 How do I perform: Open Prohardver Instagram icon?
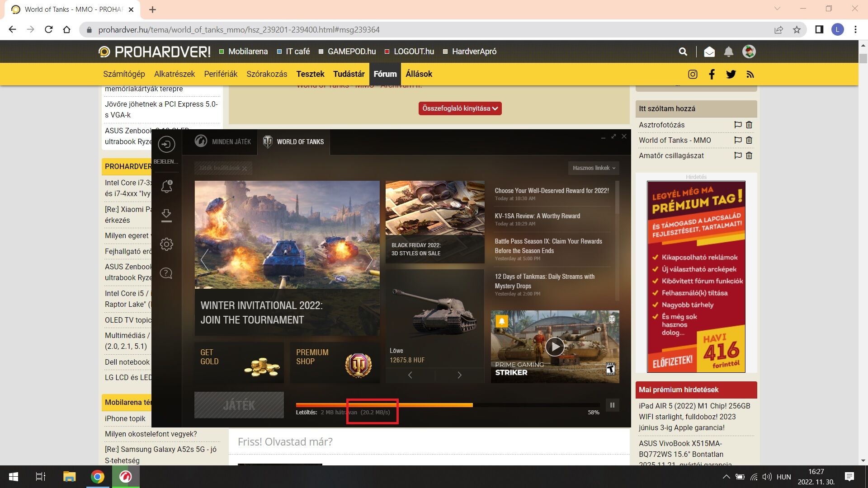pyautogui.click(x=693, y=75)
